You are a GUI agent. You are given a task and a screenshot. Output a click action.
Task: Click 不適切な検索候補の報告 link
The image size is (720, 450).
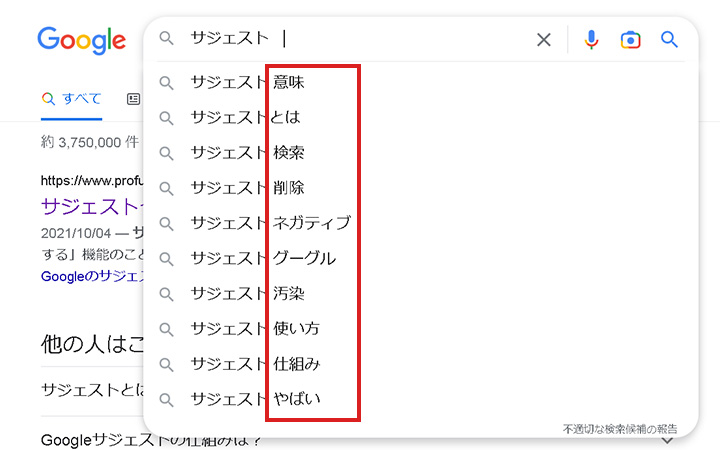tap(620, 429)
